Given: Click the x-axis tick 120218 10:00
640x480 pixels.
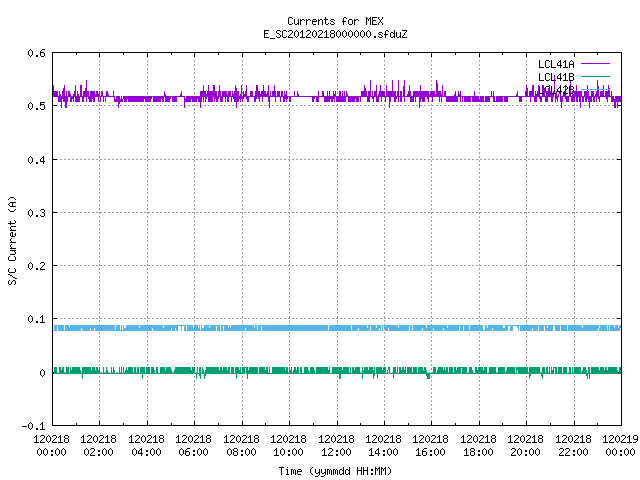Looking at the screenshot, I should coord(288,445).
